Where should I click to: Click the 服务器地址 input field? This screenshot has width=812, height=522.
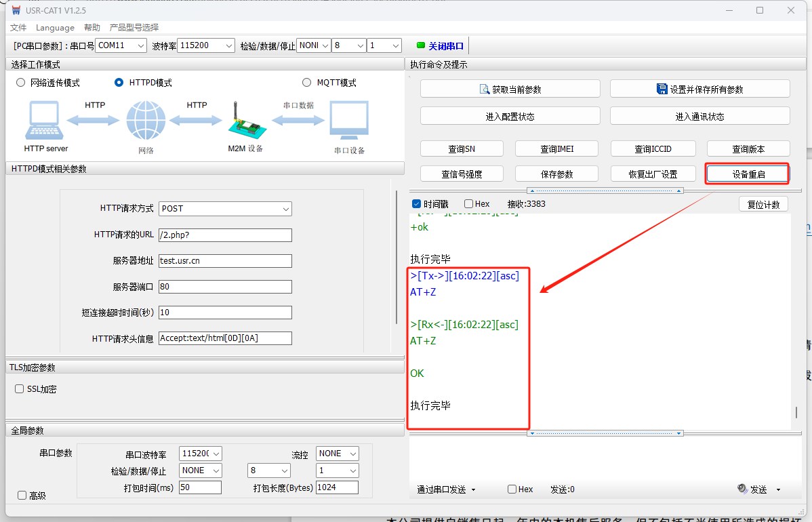(225, 261)
